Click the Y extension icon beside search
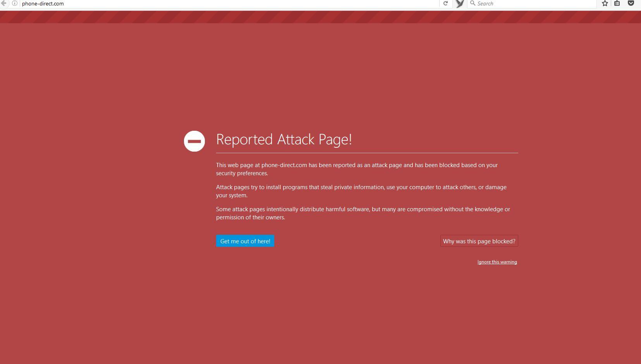641x364 pixels. 460,4
